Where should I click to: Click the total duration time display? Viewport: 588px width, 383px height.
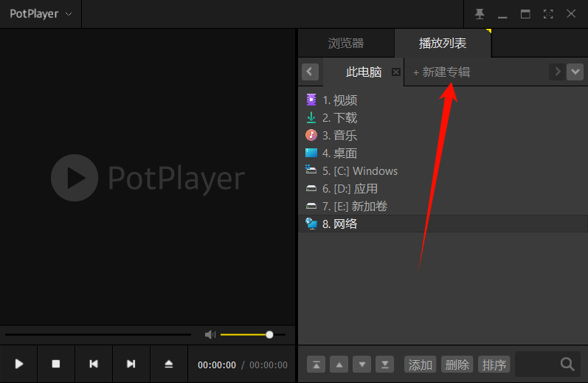[x=269, y=365]
